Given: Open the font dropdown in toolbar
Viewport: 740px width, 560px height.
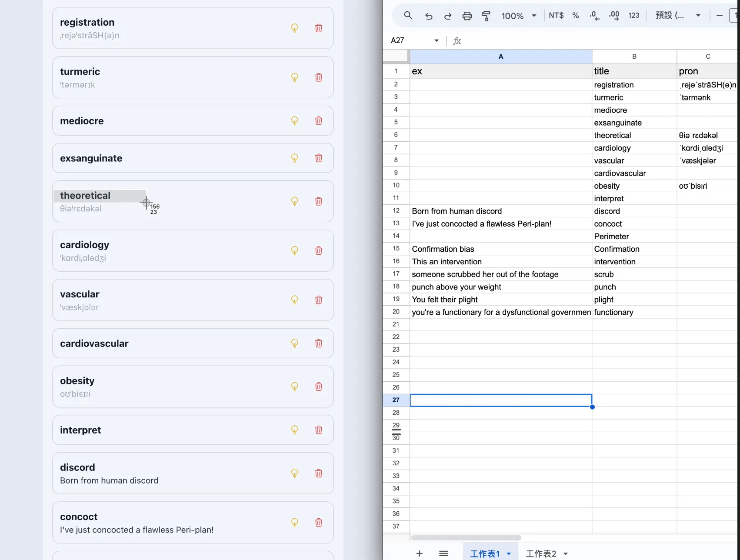Looking at the screenshot, I should 677,16.
